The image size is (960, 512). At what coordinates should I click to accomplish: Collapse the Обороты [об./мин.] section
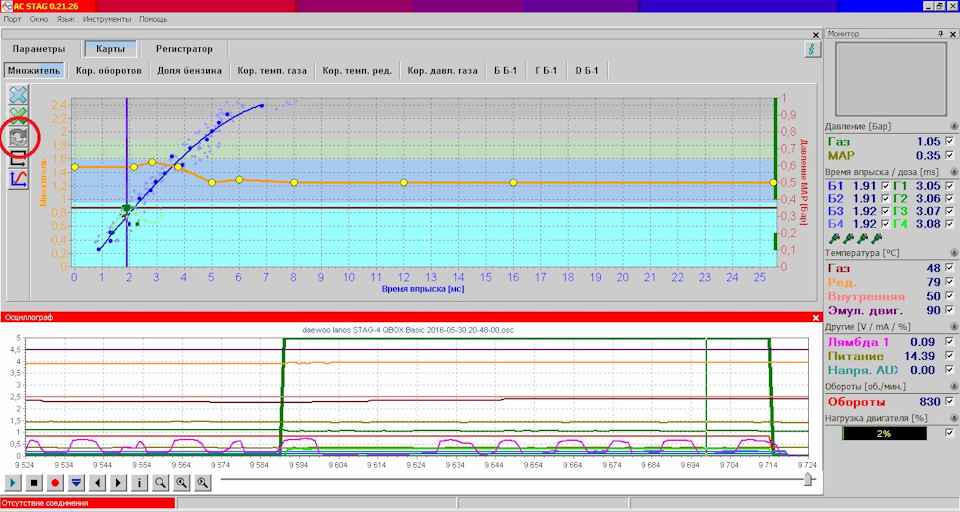click(x=953, y=386)
